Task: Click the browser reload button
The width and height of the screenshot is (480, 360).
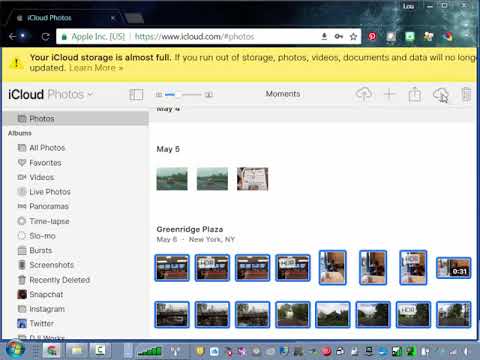Action: 46,36
